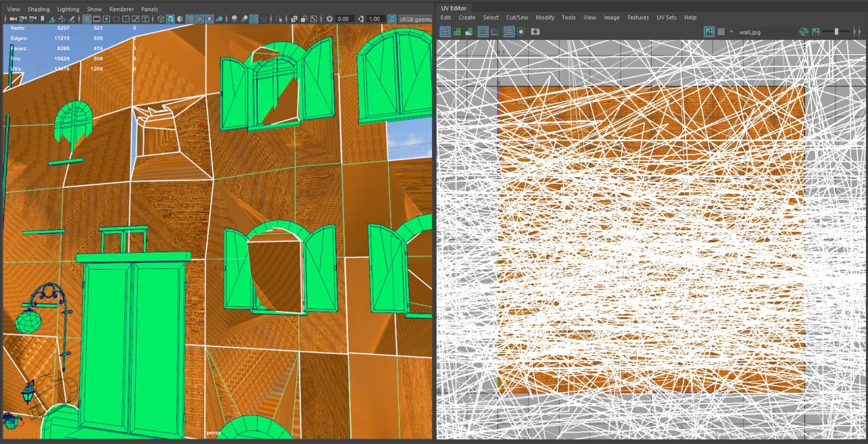868x444 pixels.
Task: Click UV Editor Wireframe display icon
Action: (x=446, y=31)
